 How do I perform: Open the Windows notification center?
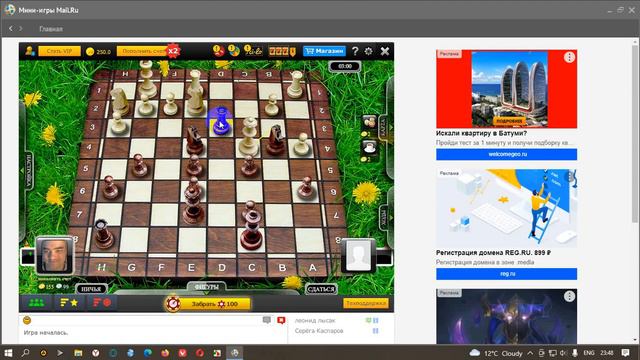pyautogui.click(x=625, y=353)
